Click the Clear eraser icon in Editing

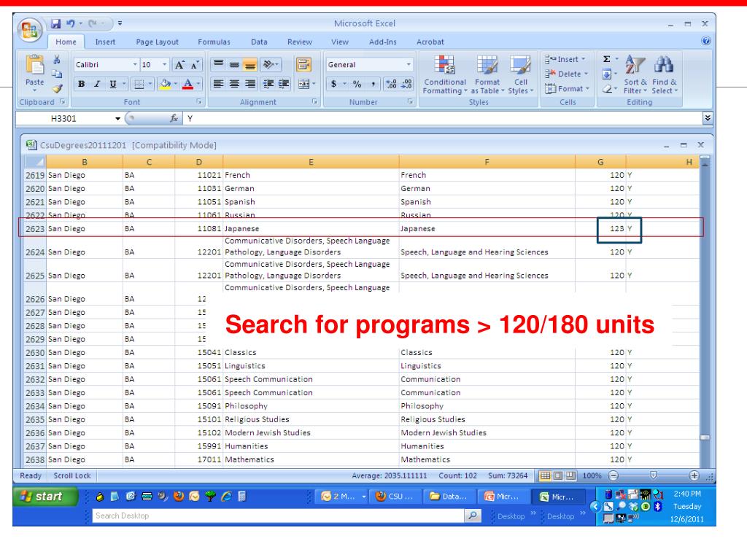[606, 88]
